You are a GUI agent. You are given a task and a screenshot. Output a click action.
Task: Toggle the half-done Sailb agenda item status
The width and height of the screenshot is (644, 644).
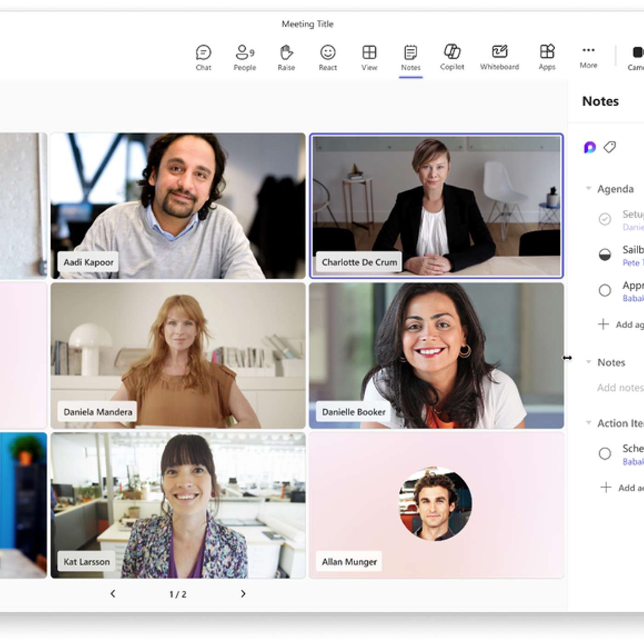pos(605,254)
